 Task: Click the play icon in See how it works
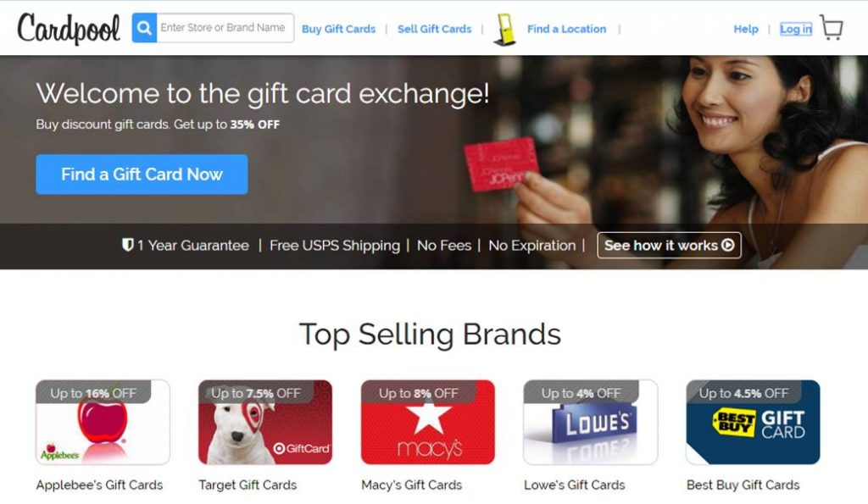click(x=728, y=245)
